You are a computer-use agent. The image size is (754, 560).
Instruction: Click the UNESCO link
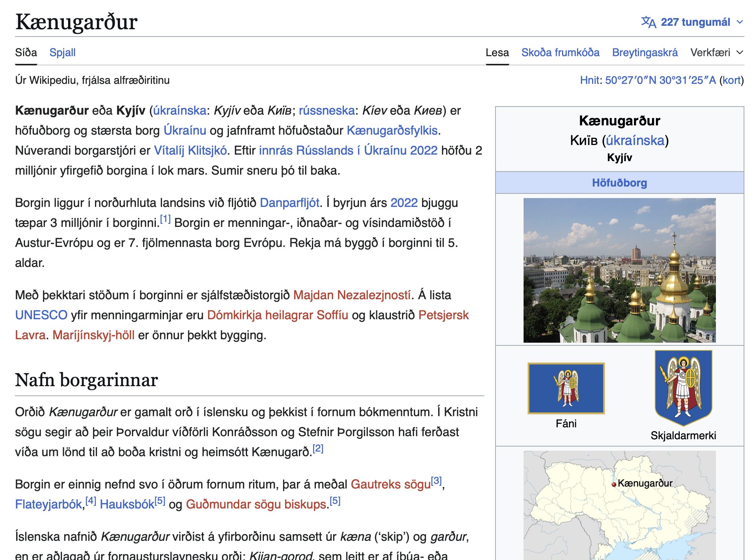41,315
